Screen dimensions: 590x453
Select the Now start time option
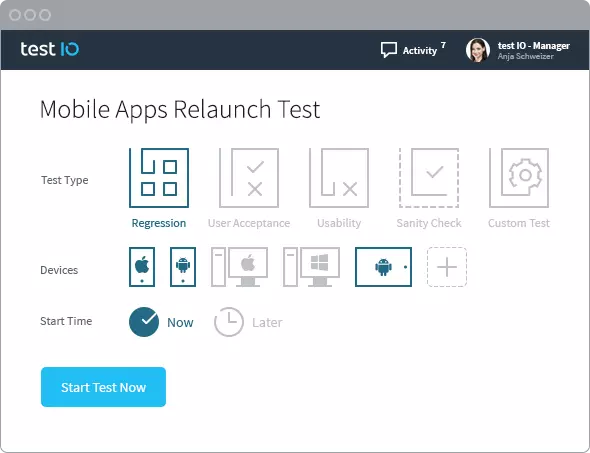click(161, 322)
